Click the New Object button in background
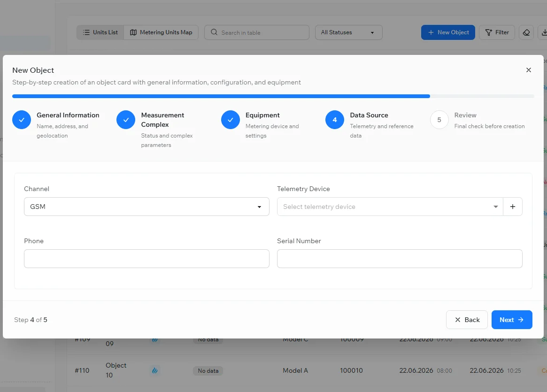This screenshot has width=547, height=392. [448, 32]
